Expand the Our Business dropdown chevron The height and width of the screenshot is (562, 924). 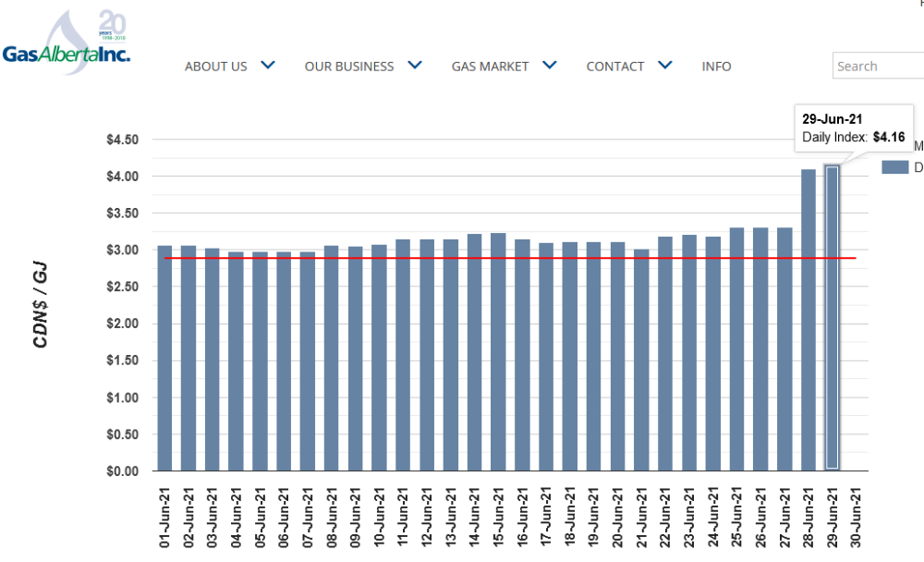tap(415, 66)
